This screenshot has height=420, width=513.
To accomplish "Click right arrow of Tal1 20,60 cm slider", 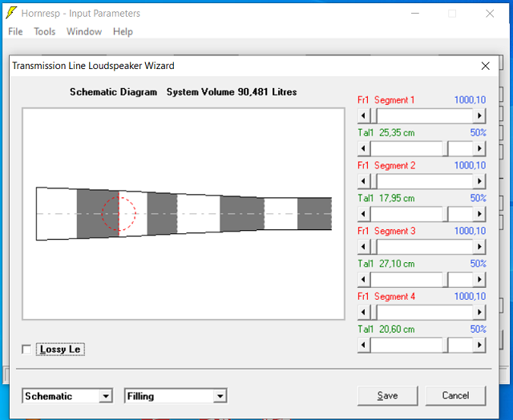I will coord(479,345).
